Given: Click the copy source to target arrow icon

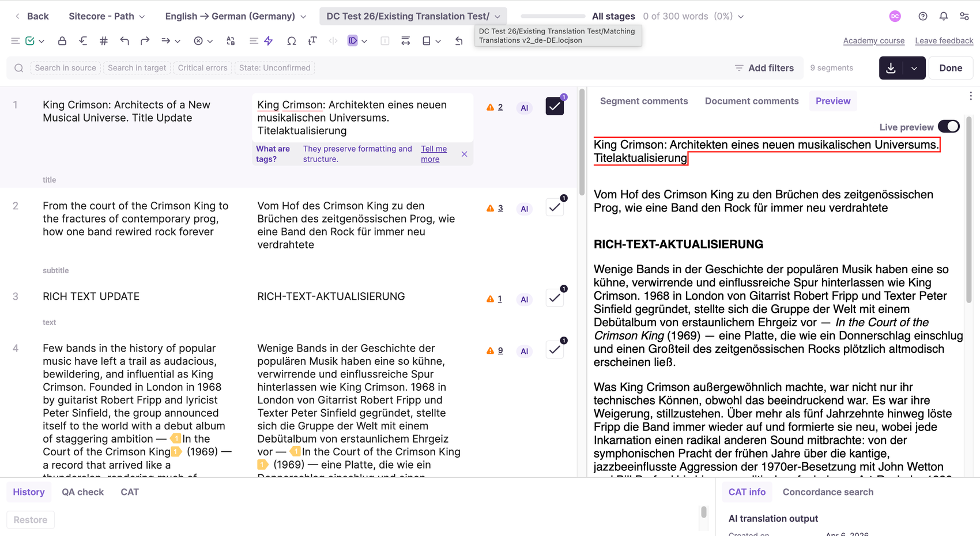Looking at the screenshot, I should [x=166, y=41].
